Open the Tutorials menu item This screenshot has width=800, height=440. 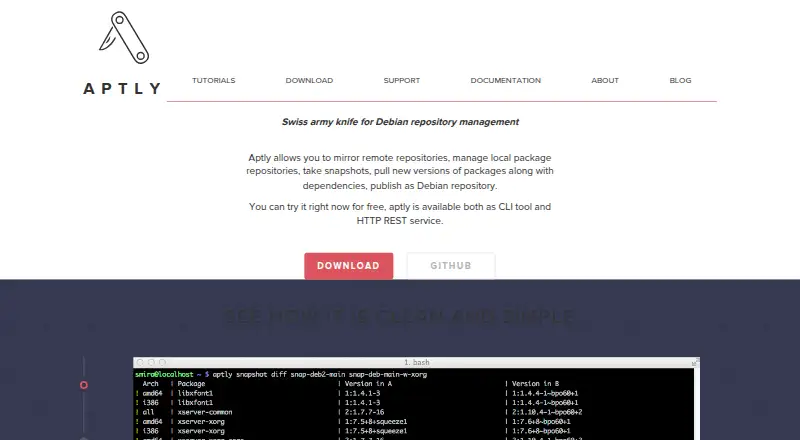tap(213, 81)
